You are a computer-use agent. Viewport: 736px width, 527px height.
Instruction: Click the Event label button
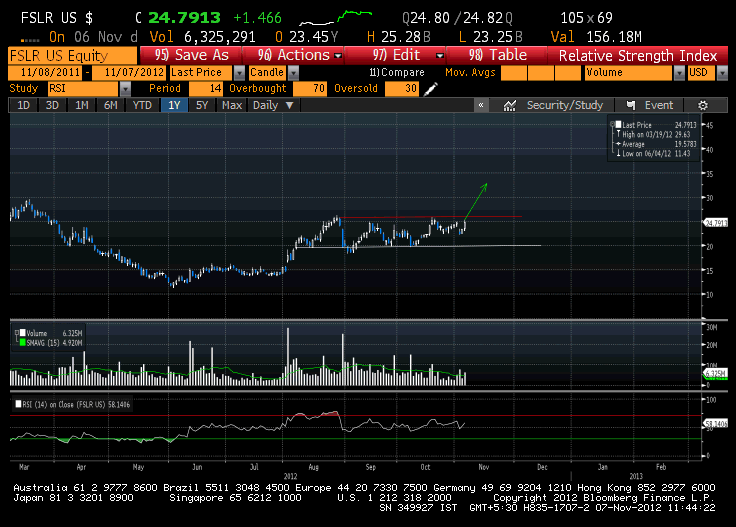pyautogui.click(x=659, y=105)
